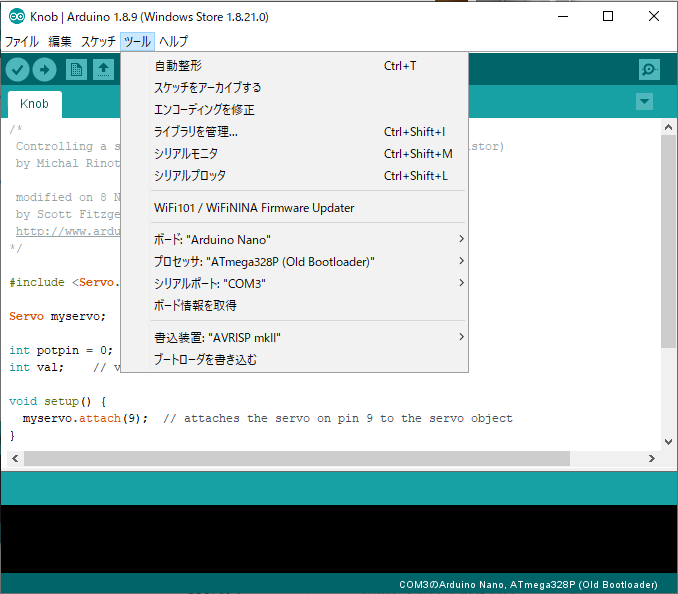678x594 pixels.
Task: Expand the ボード: "Arduino Nano" submenu
Action: [x=309, y=239]
